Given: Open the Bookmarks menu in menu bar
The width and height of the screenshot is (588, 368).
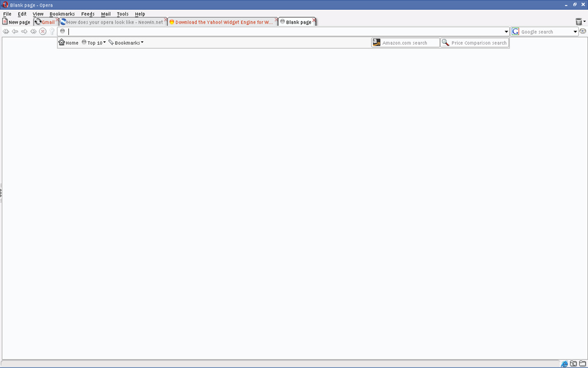Looking at the screenshot, I should coord(62,14).
